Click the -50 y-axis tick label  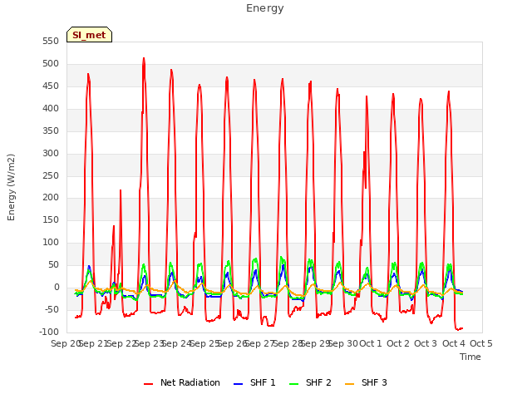pyautogui.click(x=52, y=309)
